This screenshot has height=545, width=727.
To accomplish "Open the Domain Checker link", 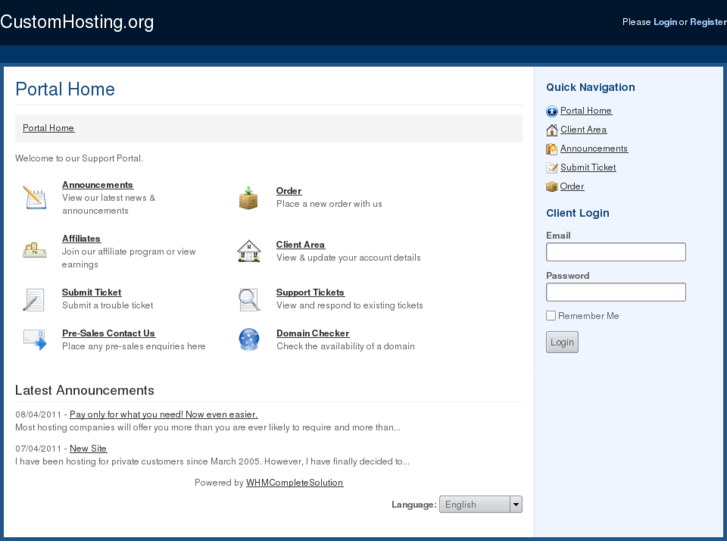I will [313, 333].
